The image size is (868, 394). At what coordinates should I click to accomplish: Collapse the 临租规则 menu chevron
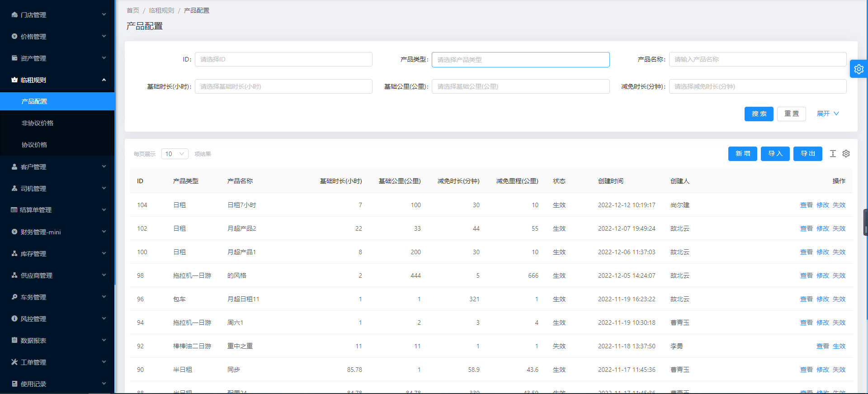(104, 80)
